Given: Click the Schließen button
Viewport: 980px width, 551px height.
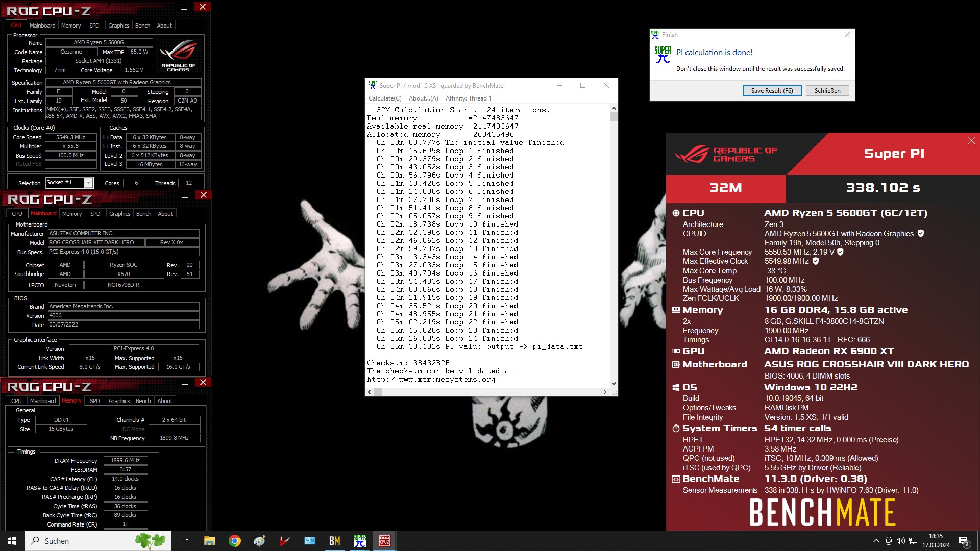Looking at the screenshot, I should point(827,91).
